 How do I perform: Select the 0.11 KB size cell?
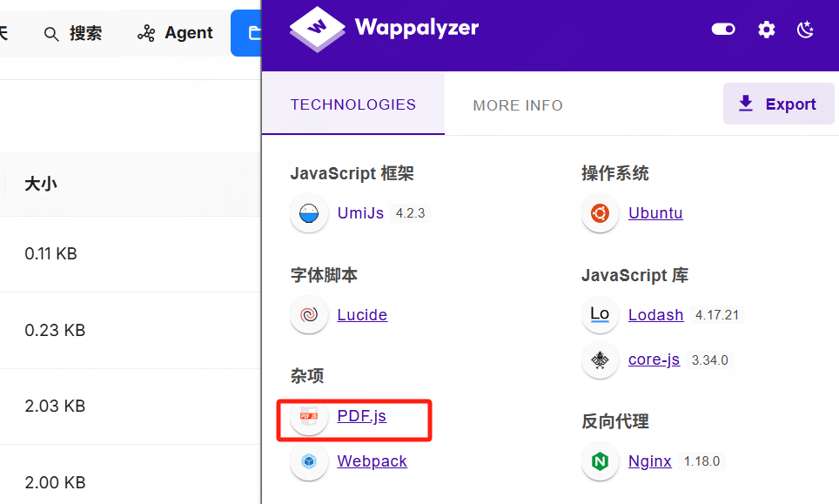[x=50, y=253]
